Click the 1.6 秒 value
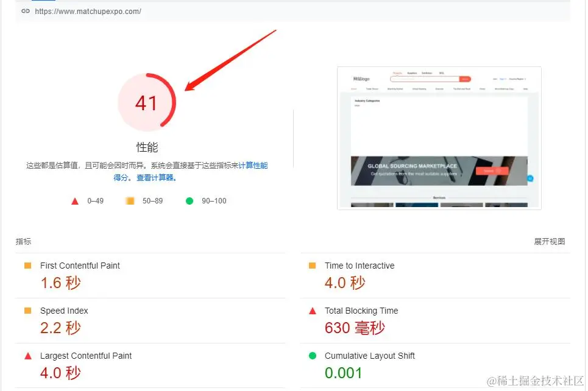Screen dimensions: 588x391 tap(61, 283)
